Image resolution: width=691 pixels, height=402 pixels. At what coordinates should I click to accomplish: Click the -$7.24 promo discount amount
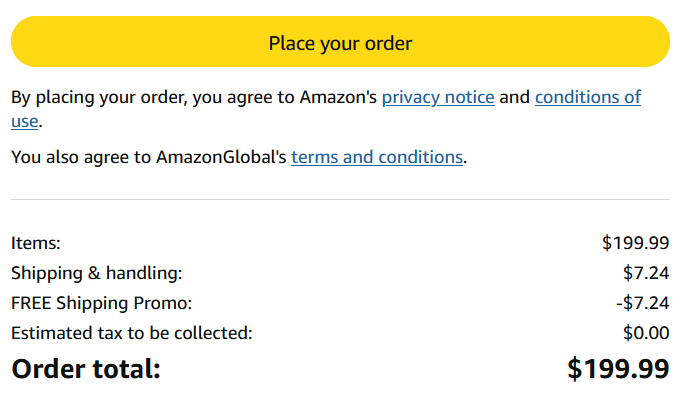[642, 303]
